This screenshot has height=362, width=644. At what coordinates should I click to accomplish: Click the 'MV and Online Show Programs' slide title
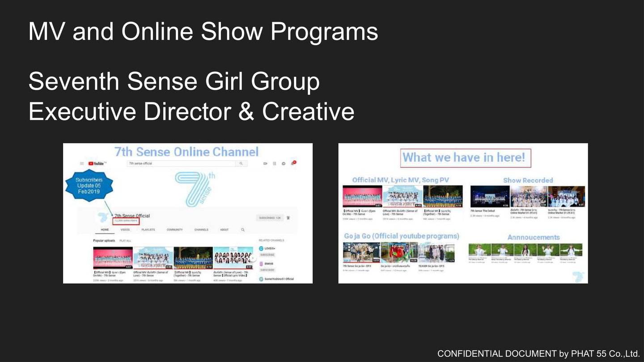coord(203,31)
